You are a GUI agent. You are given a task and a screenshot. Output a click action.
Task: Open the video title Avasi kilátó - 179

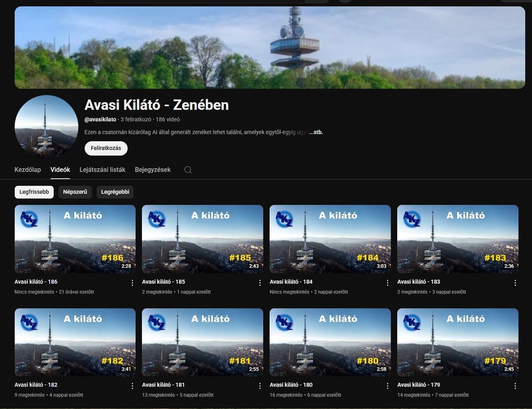419,385
